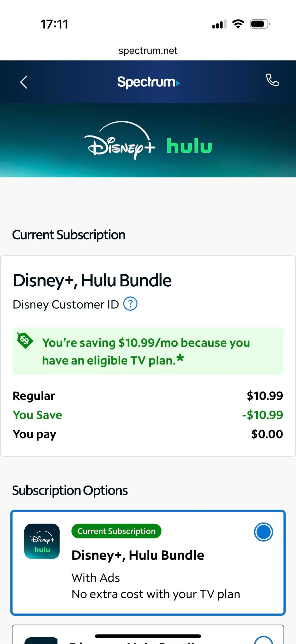Tap the green price tag savings icon
Image resolution: width=296 pixels, height=644 pixels.
25,340
